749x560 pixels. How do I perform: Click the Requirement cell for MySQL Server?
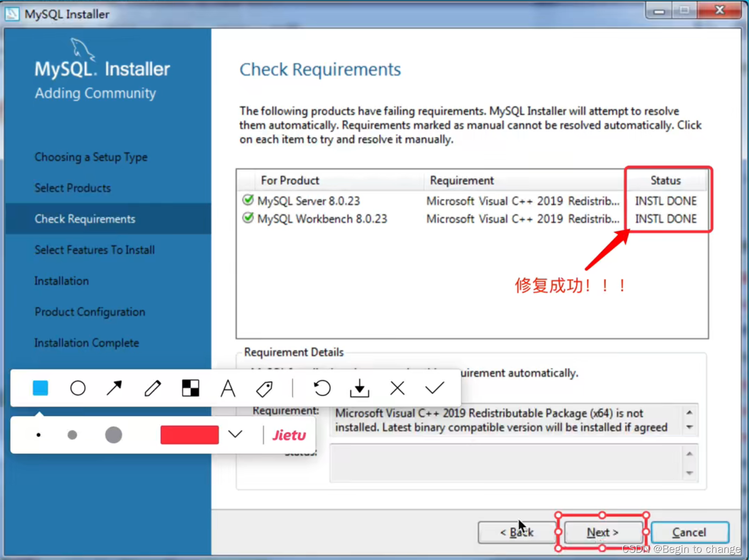[x=523, y=201]
